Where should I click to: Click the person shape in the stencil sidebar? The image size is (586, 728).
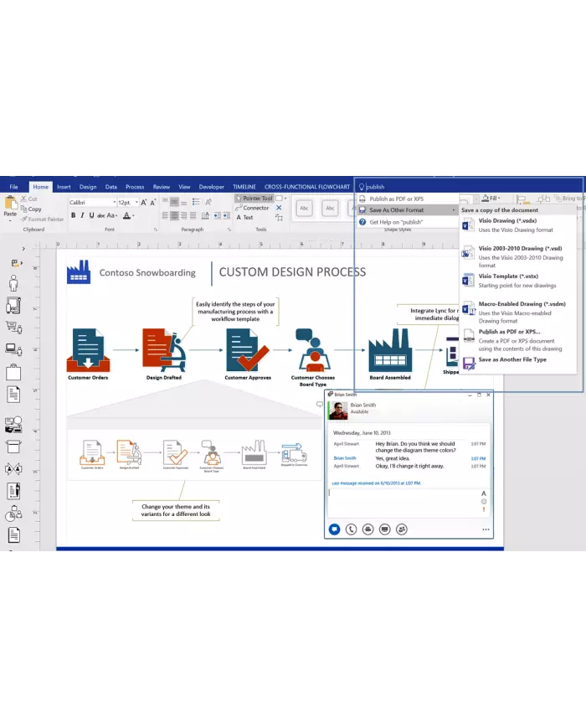click(x=13, y=283)
